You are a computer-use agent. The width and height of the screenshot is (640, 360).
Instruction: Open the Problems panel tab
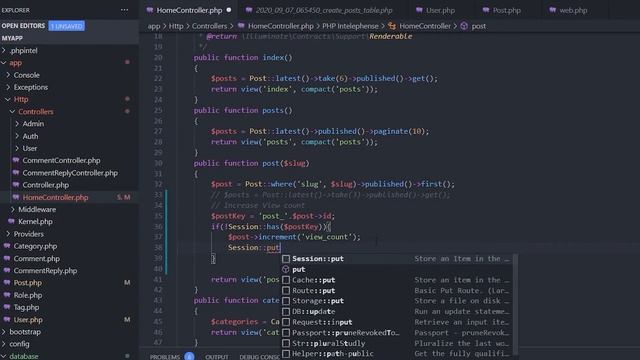(x=164, y=357)
